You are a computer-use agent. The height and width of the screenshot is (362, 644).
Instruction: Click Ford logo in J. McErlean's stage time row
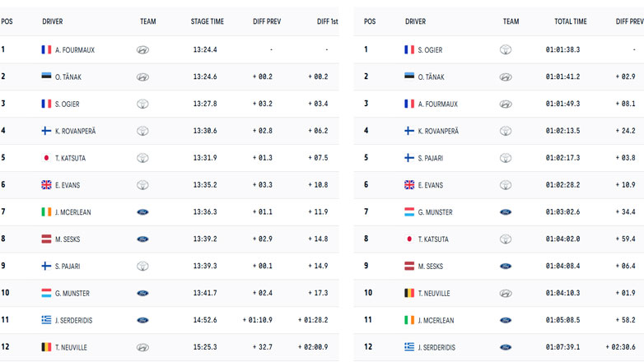[x=142, y=212]
